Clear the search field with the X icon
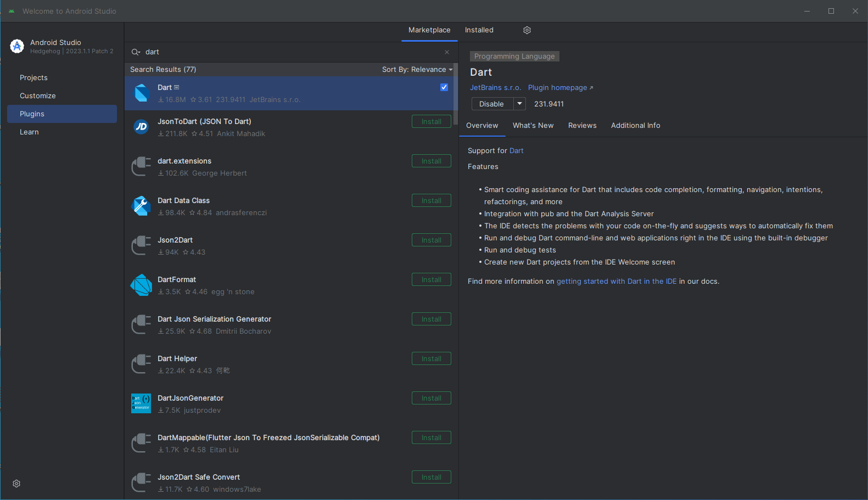Image resolution: width=868 pixels, height=500 pixels. 447,52
